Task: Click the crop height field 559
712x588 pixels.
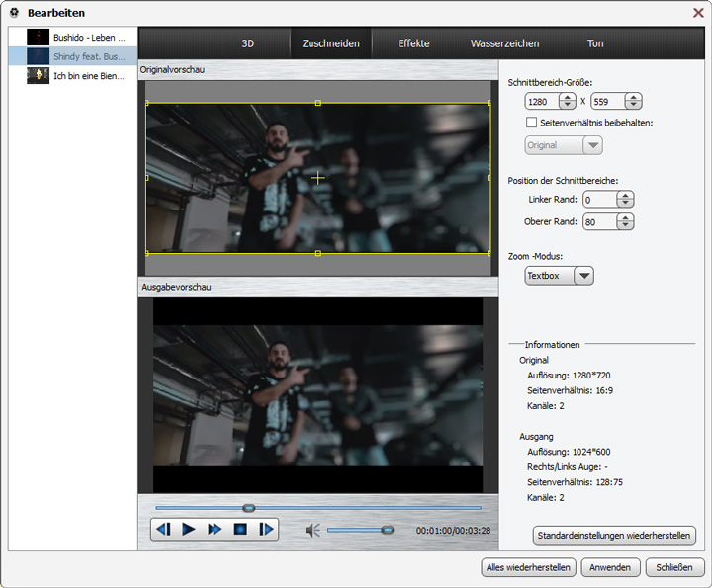Action: pyautogui.click(x=608, y=101)
